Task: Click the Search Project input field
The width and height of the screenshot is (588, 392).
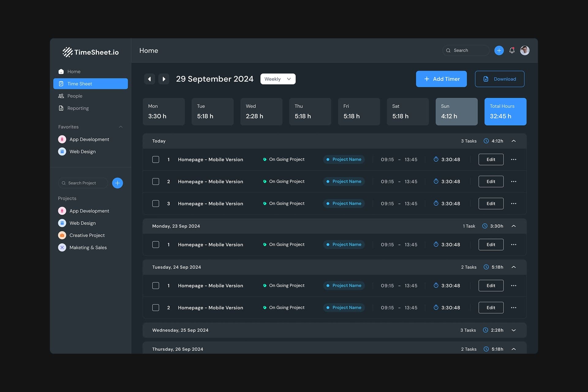Action: [83, 183]
